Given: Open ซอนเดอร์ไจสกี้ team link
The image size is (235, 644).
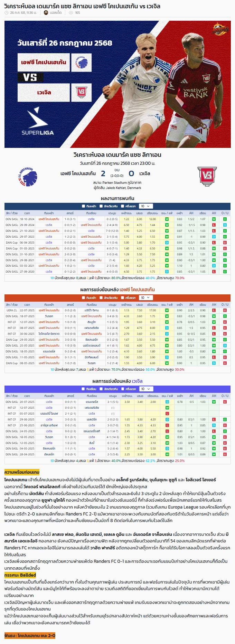Looking at the screenshot, I should coord(92,431).
